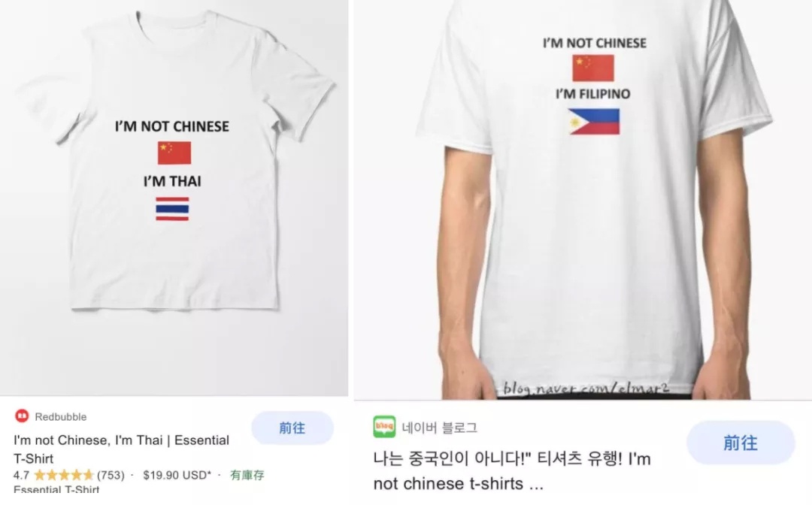This screenshot has width=812, height=505.
Task: Click the 前往 button for Naver blog result
Action: (741, 443)
